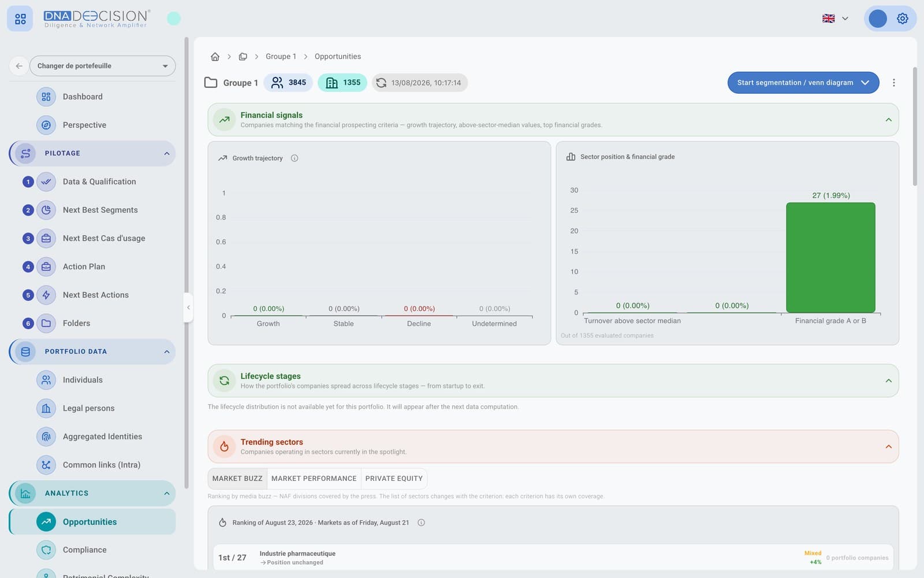This screenshot has width=924, height=578.
Task: Switch to PRIVATE EQUITY tab
Action: [x=394, y=479]
